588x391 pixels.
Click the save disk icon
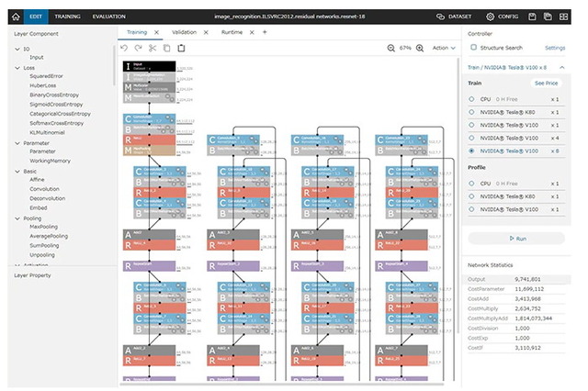click(532, 17)
